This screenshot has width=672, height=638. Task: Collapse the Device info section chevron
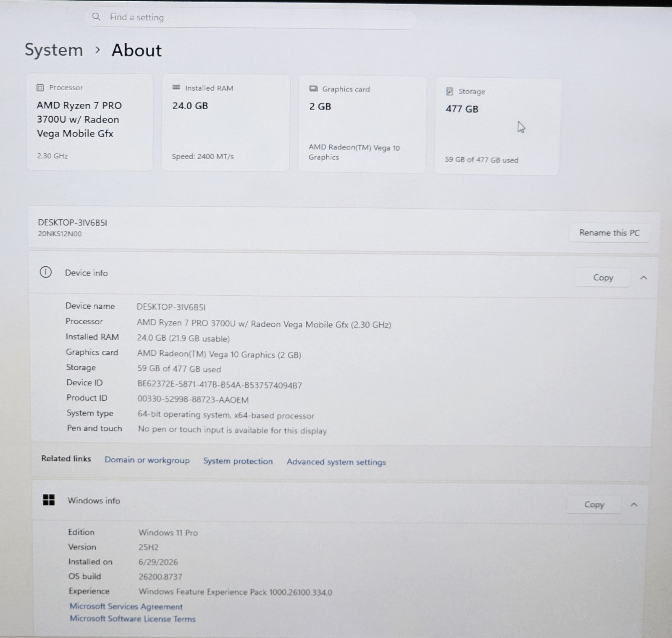click(643, 278)
